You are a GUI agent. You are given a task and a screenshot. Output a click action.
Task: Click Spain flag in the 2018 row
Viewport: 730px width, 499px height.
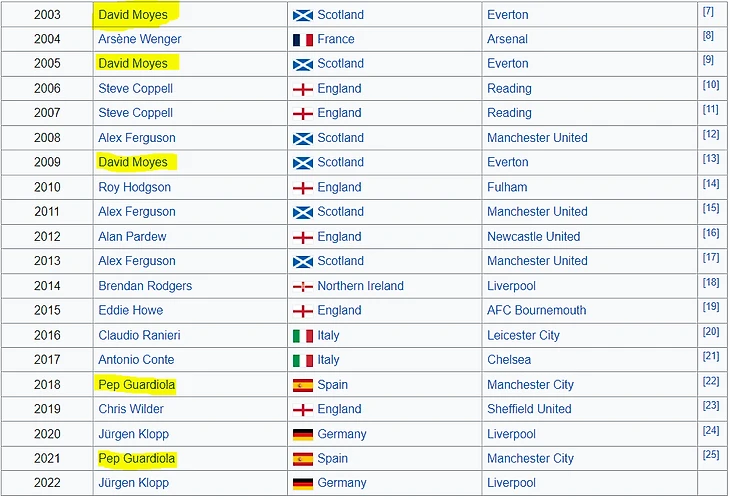[302, 385]
